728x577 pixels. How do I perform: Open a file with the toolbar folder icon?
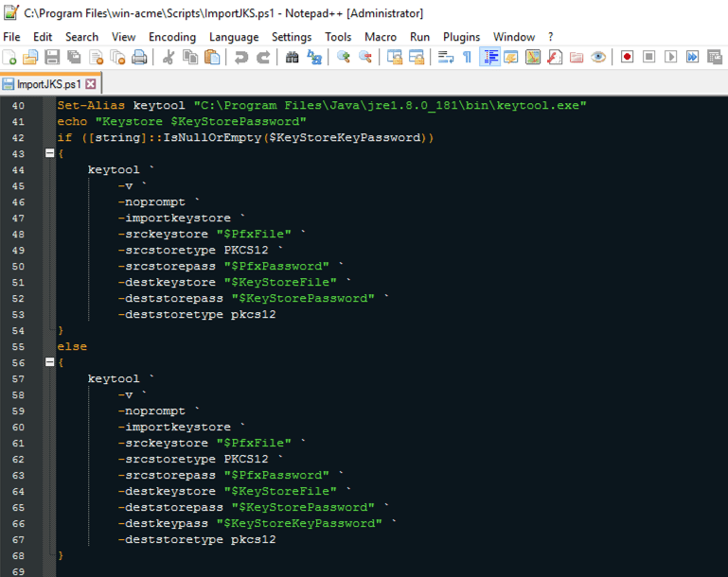coord(30,57)
